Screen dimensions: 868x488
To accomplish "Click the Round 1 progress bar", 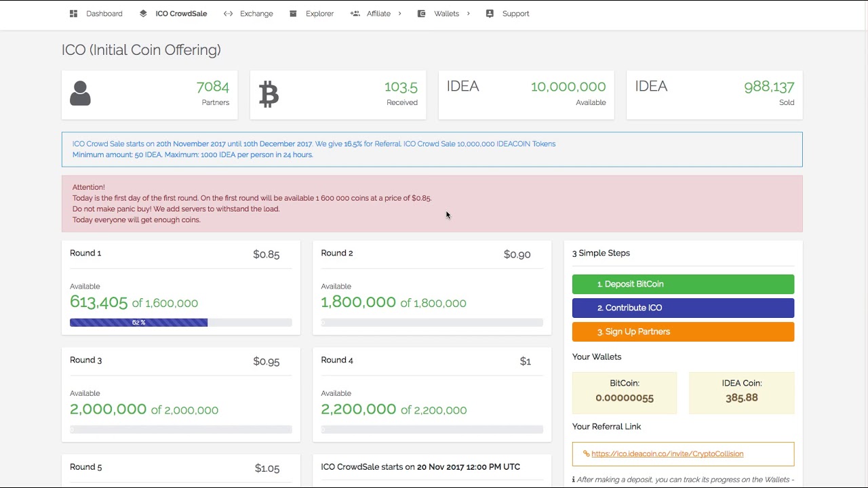I will (x=181, y=323).
